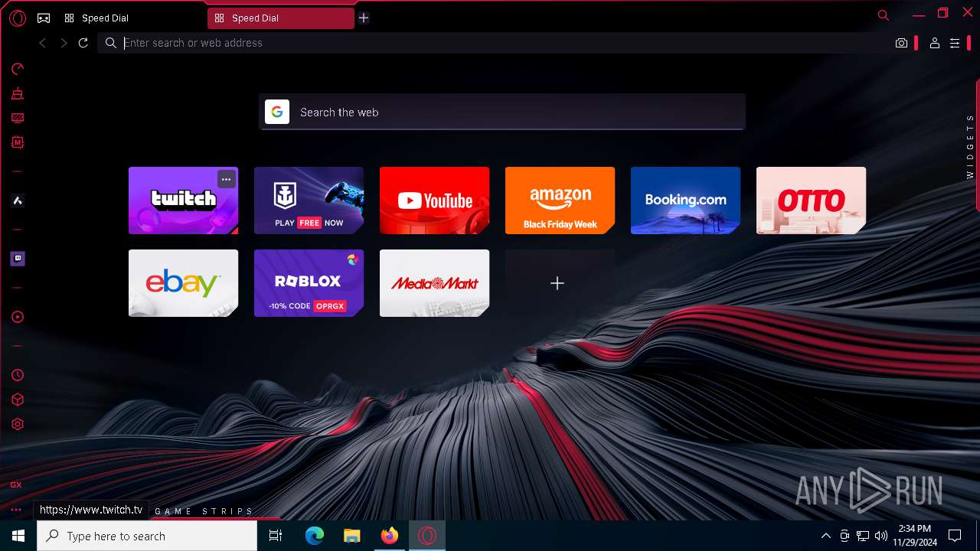Viewport: 980px width, 551px height.
Task: Open Settings gear in sidebar
Action: pyautogui.click(x=18, y=424)
